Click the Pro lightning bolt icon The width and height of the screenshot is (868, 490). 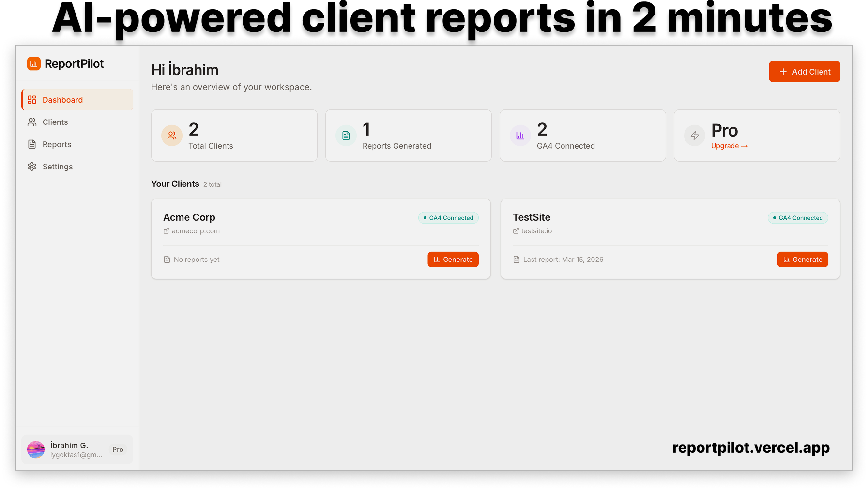click(x=694, y=136)
